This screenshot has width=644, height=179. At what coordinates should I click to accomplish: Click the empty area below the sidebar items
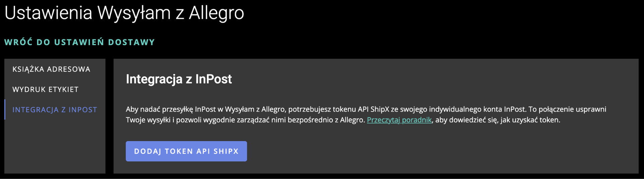[55, 147]
